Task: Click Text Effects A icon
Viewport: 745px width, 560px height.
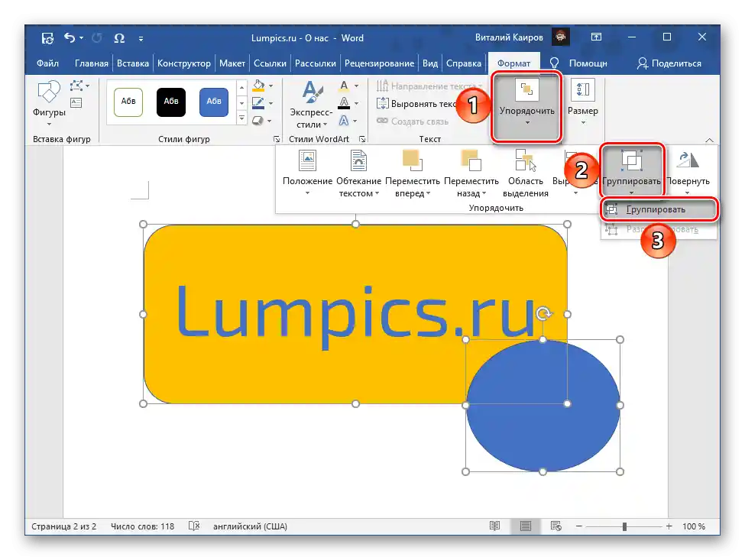Action: (x=344, y=121)
